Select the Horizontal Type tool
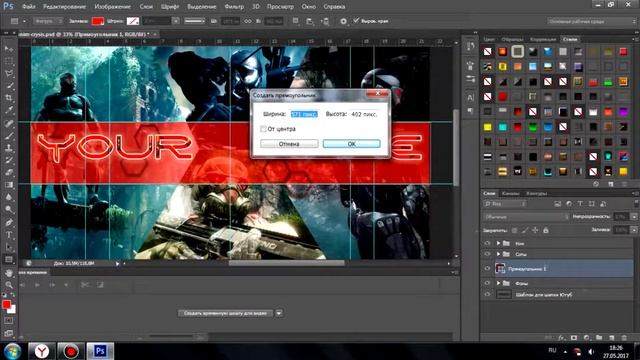 tap(9, 235)
